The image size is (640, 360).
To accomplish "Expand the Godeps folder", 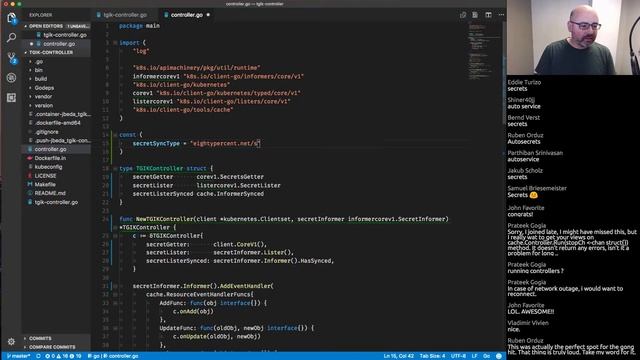I will (x=57, y=88).
